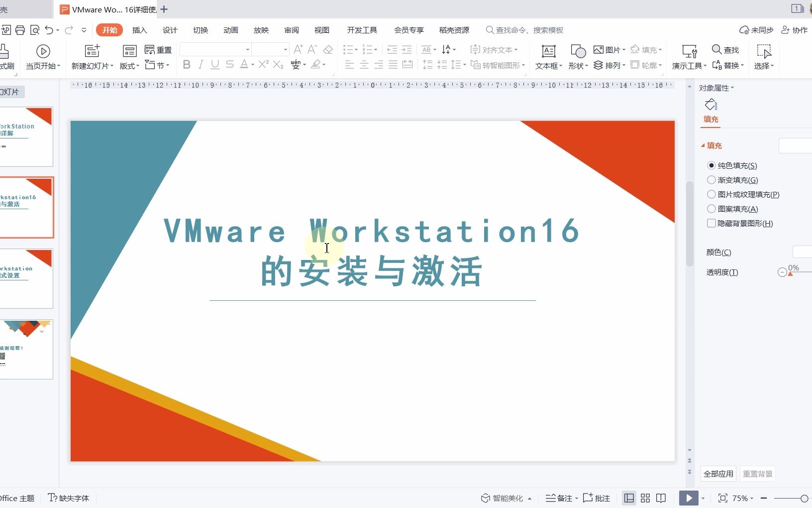
Task: Click the 缺失字体 (missing fonts) status item
Action: pos(69,498)
